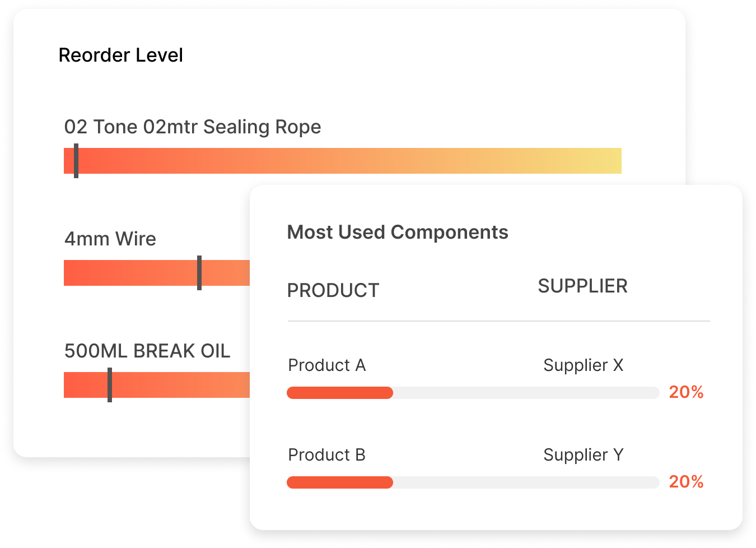This screenshot has height=548, width=756.
Task: Click the 20% value for Product B
Action: coord(686,482)
